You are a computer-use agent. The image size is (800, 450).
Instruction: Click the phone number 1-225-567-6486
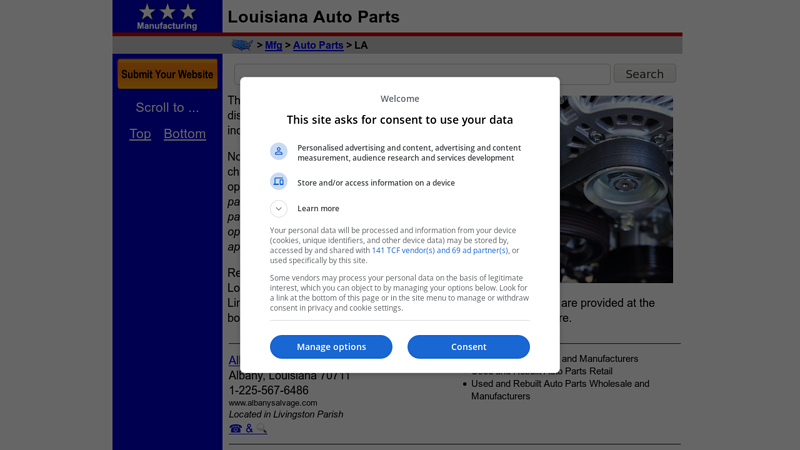click(268, 390)
